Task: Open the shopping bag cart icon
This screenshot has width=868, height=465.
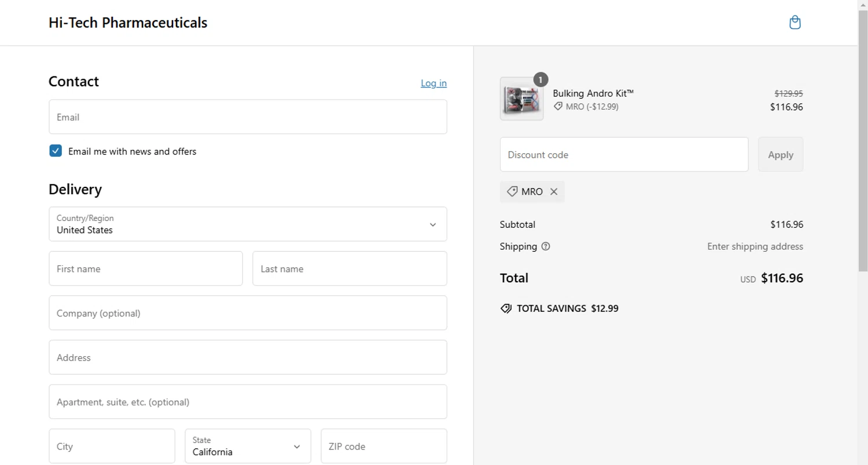Action: (x=795, y=23)
